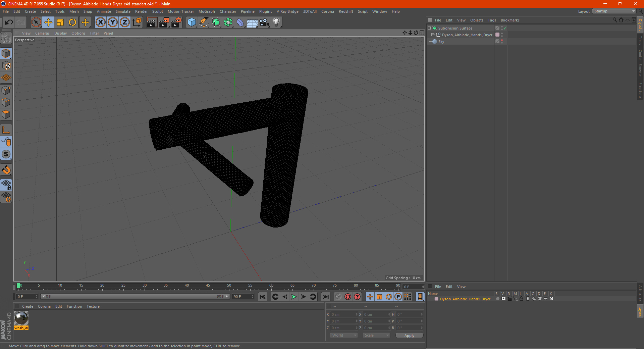Open viewport Cameras menu
Screen dimensions: 644x349
(x=42, y=33)
